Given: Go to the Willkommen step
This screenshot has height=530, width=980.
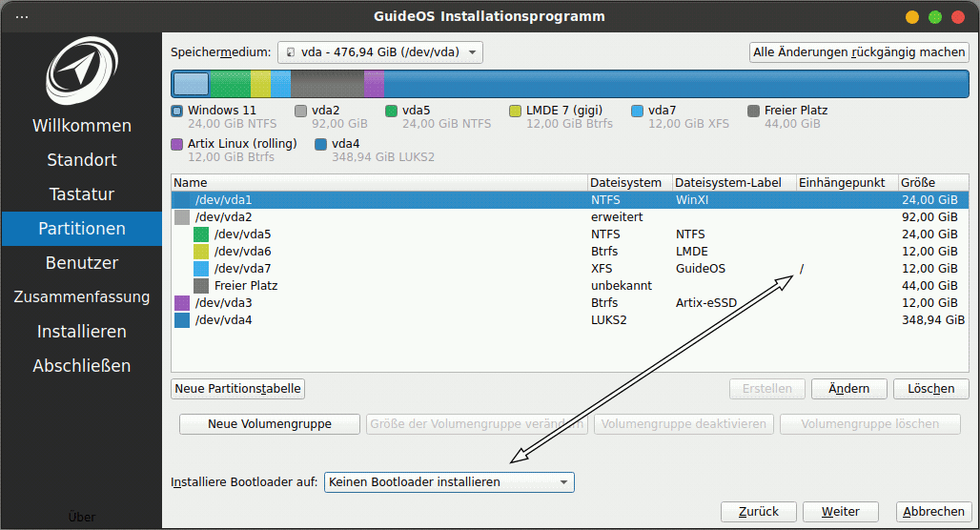Looking at the screenshot, I should 82,126.
